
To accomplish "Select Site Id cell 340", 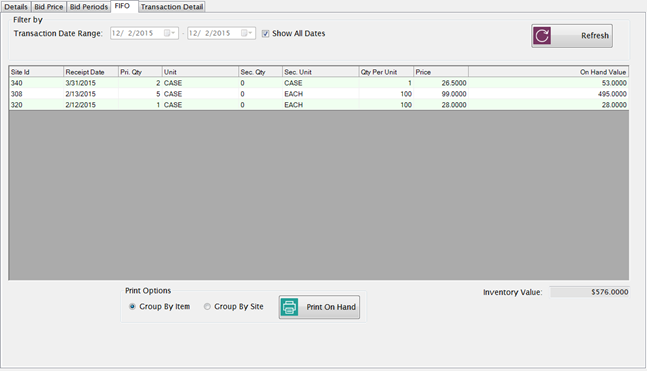I will (x=36, y=83).
